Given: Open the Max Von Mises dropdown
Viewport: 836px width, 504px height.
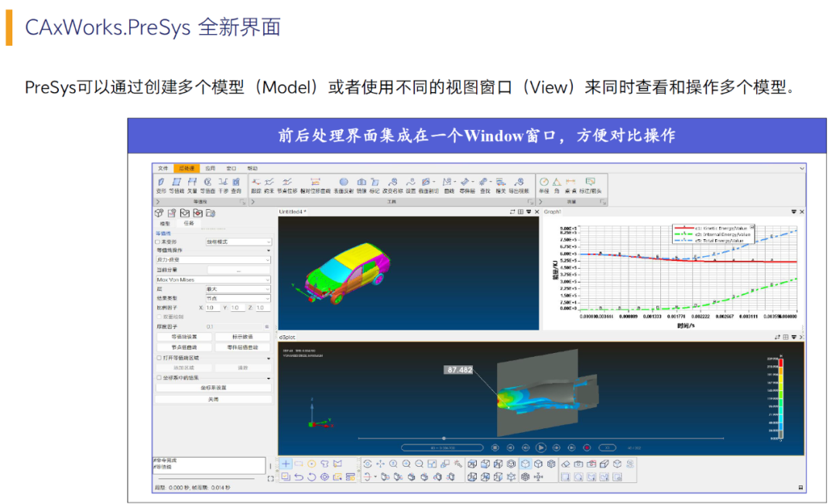Looking at the screenshot, I should pyautogui.click(x=213, y=279).
